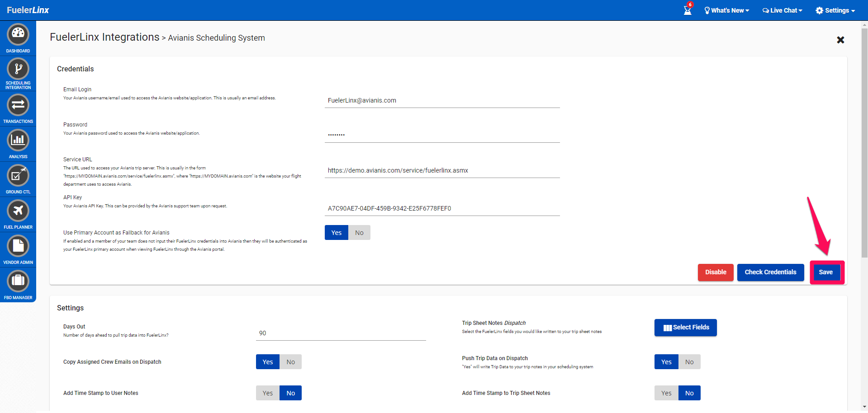Choose No for Time Stamp to Trip Sheet Notes
The image size is (868, 413).
pos(689,393)
